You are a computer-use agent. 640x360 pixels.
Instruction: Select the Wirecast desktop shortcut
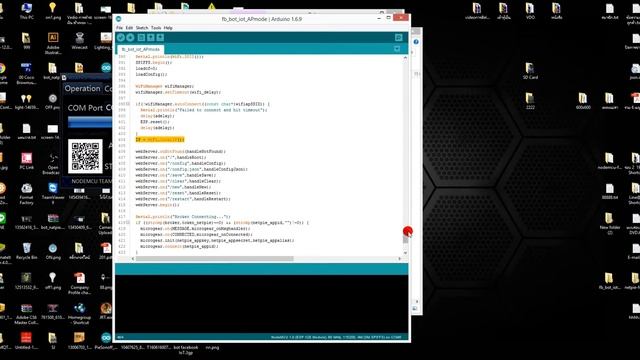[79, 41]
